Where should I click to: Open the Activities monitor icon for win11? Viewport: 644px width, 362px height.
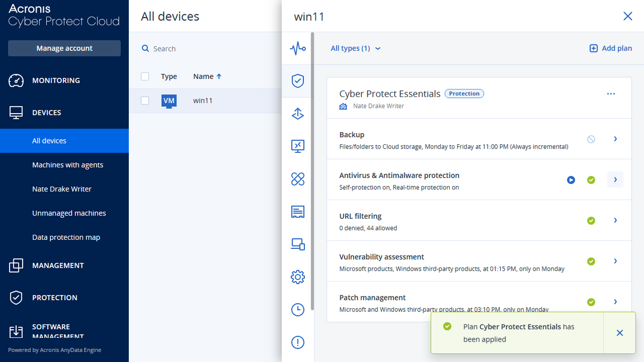click(x=298, y=48)
